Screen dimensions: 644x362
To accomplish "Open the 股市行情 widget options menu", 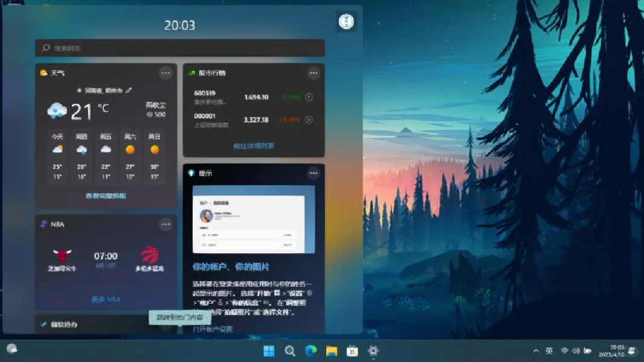I will 314,72.
